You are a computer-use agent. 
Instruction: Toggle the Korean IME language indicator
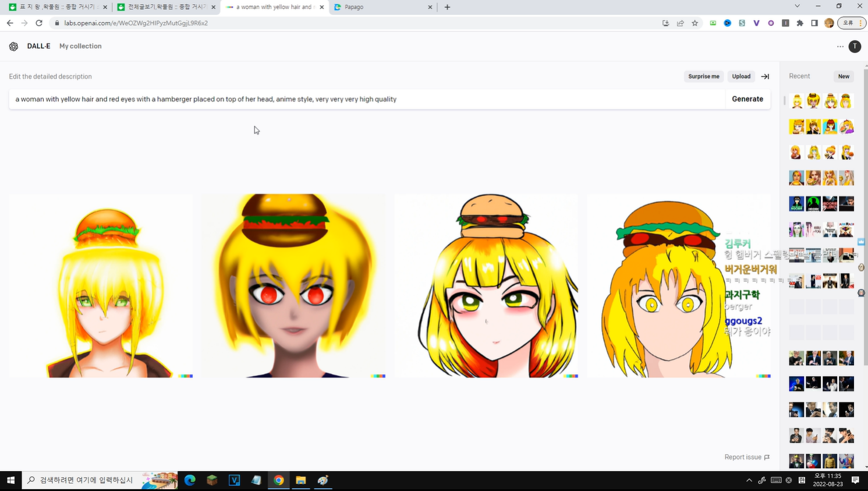(802, 480)
